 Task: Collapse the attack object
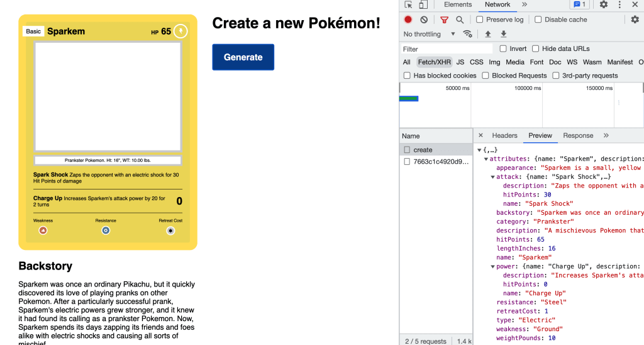click(493, 178)
